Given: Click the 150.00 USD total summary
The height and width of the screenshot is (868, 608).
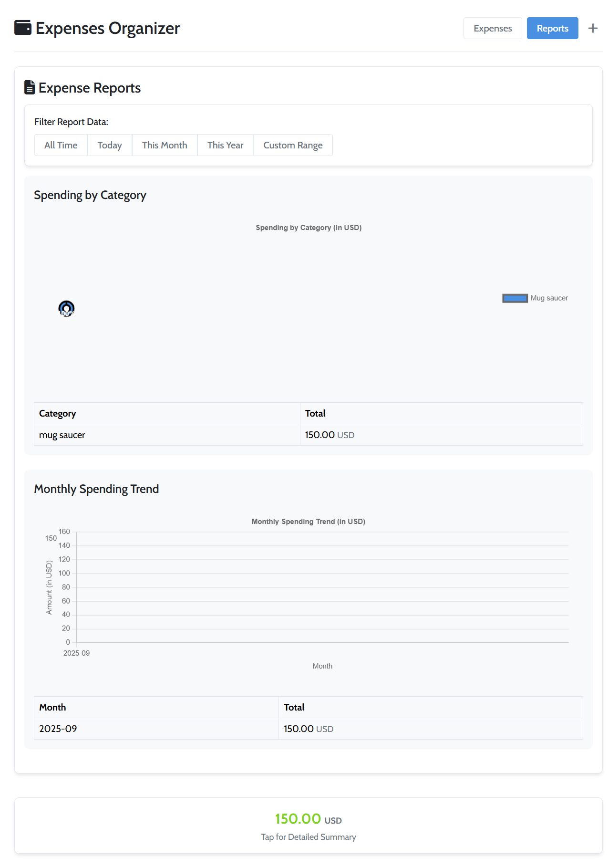Looking at the screenshot, I should point(308,820).
